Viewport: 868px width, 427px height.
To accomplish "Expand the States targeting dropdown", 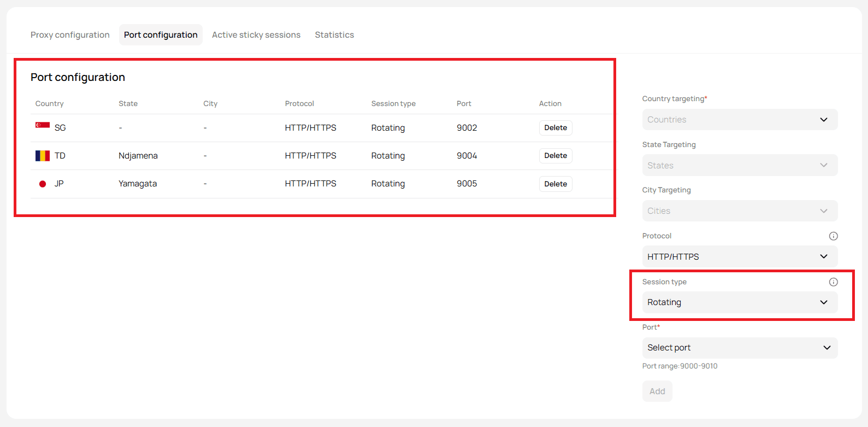I will (739, 165).
